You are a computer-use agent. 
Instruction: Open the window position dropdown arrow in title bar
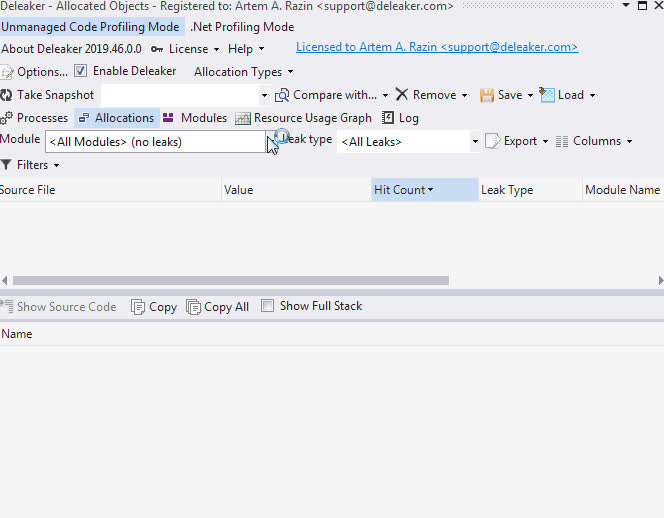pyautogui.click(x=625, y=5)
